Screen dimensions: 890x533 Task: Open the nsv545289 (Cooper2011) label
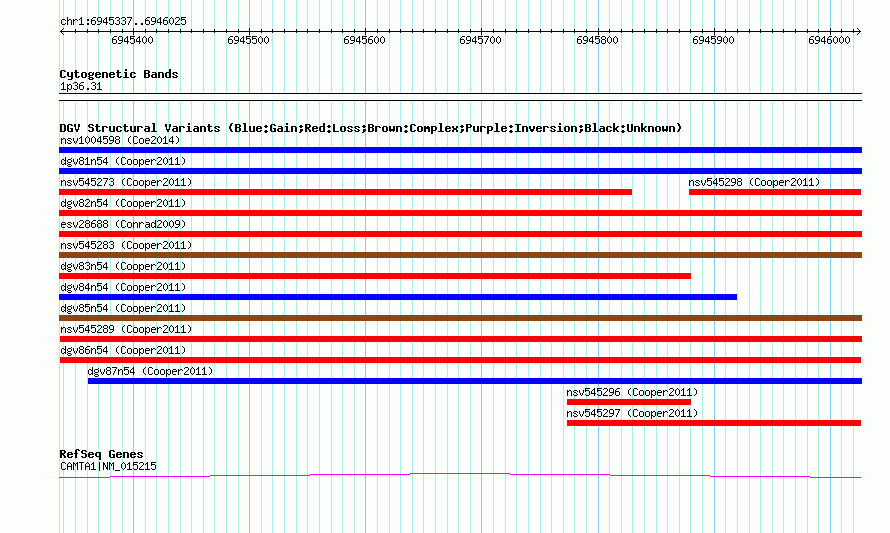pos(126,329)
